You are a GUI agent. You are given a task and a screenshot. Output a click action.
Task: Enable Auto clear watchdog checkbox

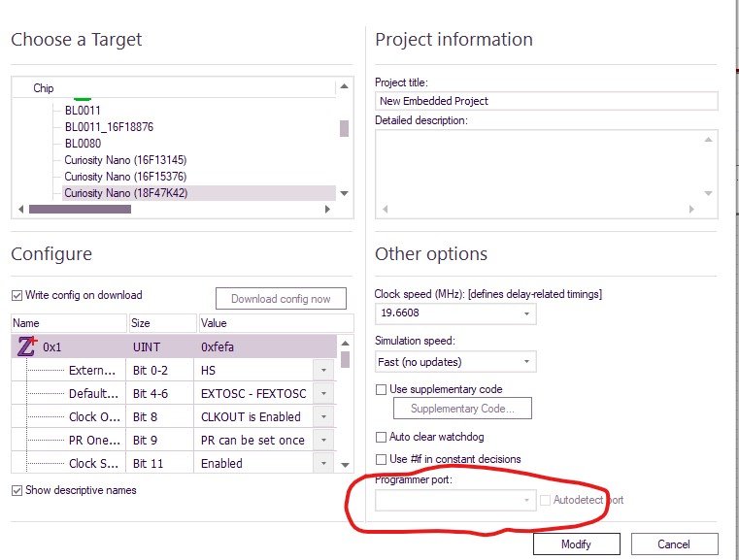click(x=381, y=437)
